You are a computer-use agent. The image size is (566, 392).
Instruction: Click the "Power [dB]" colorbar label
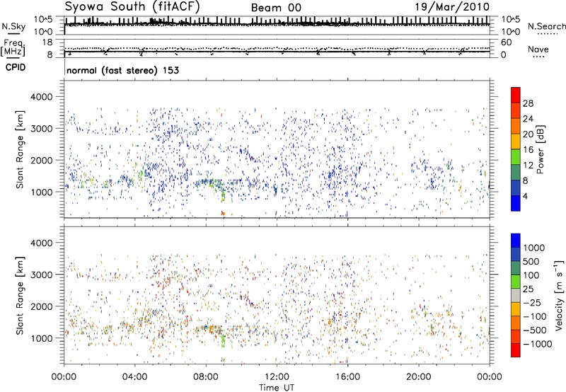click(541, 149)
